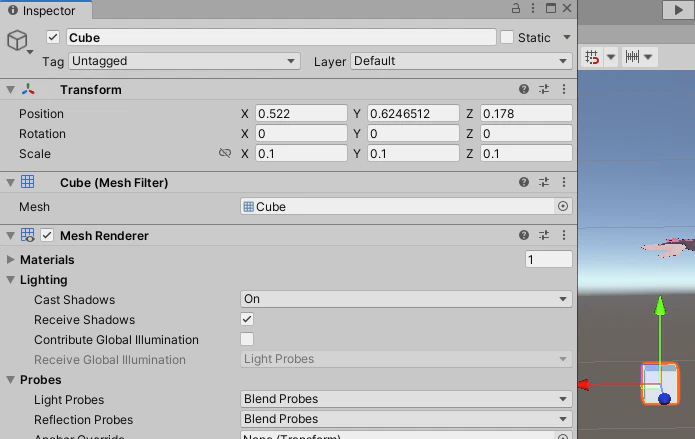Toggle the Scale constrained proportions link
The image size is (695, 439).
click(225, 153)
